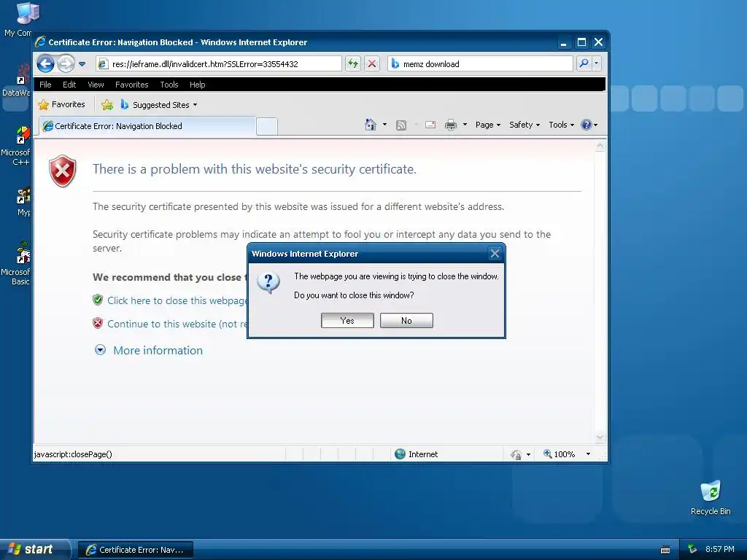
Task: Click the Internet zone status indicator
Action: 417,454
